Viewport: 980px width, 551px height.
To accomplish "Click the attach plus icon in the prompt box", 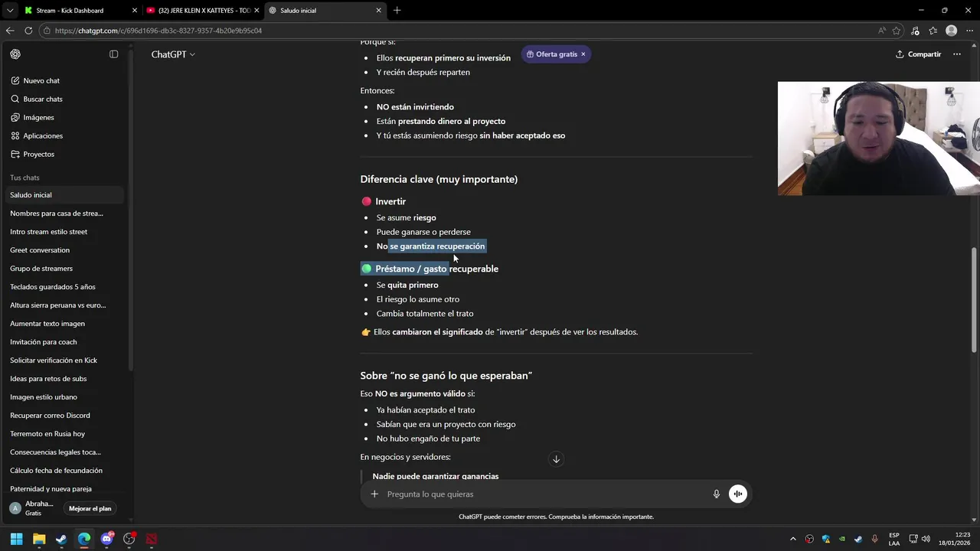I will coord(374,494).
